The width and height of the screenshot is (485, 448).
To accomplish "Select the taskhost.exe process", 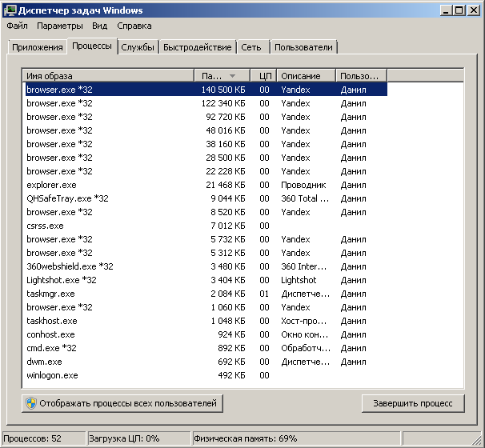I will [205, 321].
